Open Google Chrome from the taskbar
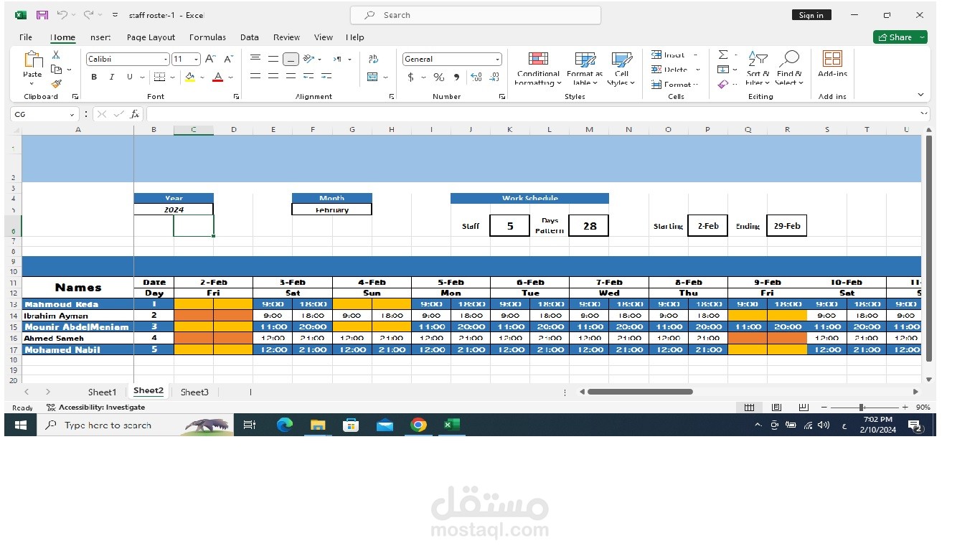This screenshot has height=551, width=980. (418, 425)
